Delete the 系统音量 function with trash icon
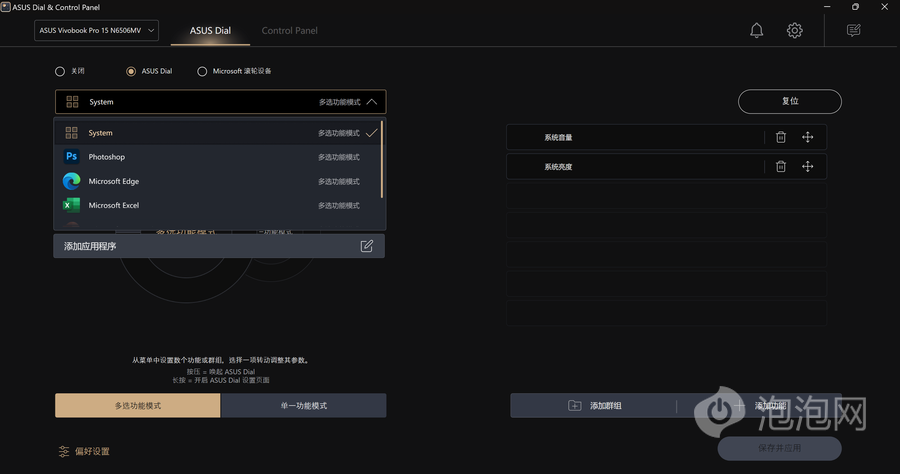The width and height of the screenshot is (900, 474). coord(781,137)
